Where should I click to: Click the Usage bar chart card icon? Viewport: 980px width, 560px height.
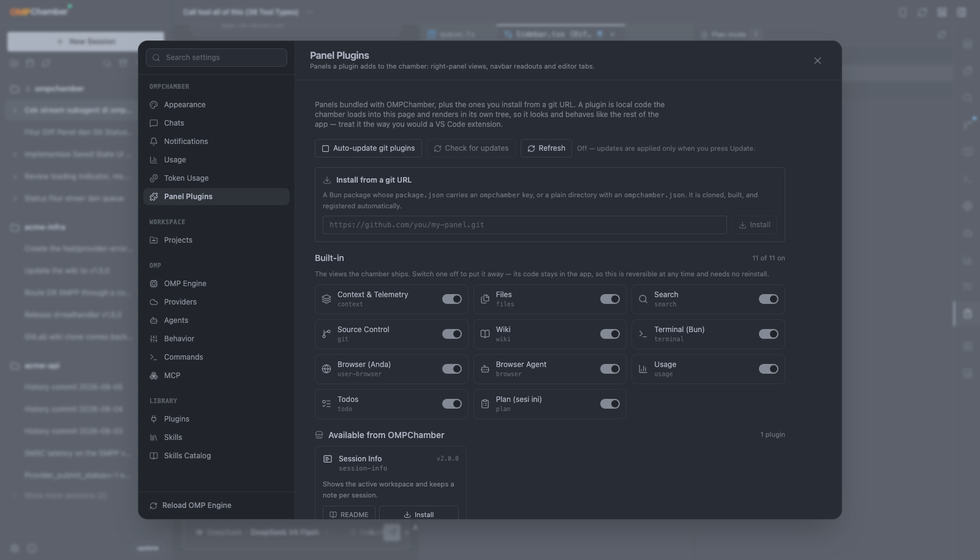643,369
